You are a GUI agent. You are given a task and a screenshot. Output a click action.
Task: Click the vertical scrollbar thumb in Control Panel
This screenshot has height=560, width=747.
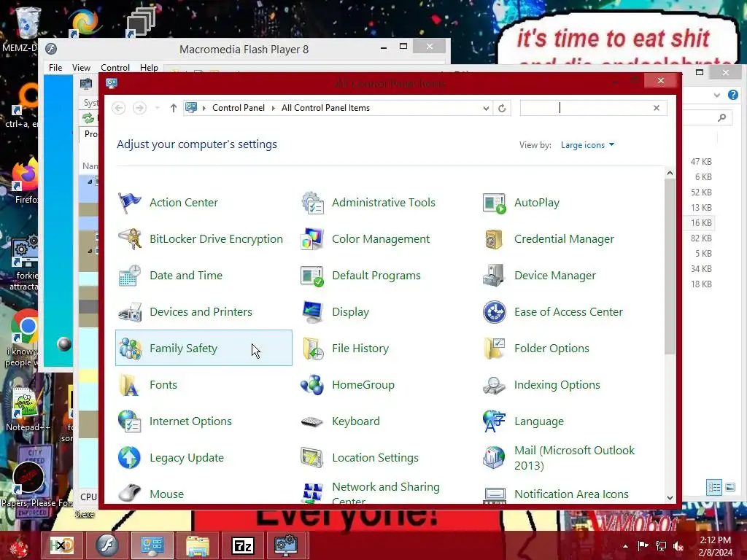(670, 267)
